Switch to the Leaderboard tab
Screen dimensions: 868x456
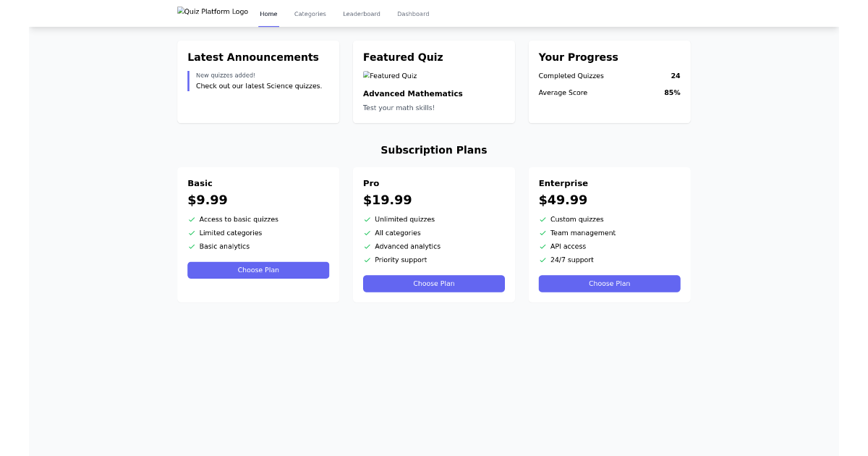[361, 14]
